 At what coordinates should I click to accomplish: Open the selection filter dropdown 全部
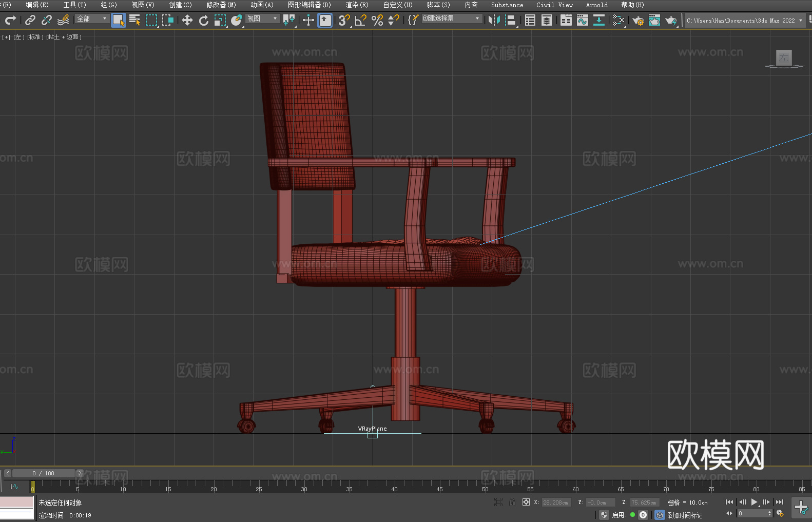click(x=92, y=18)
